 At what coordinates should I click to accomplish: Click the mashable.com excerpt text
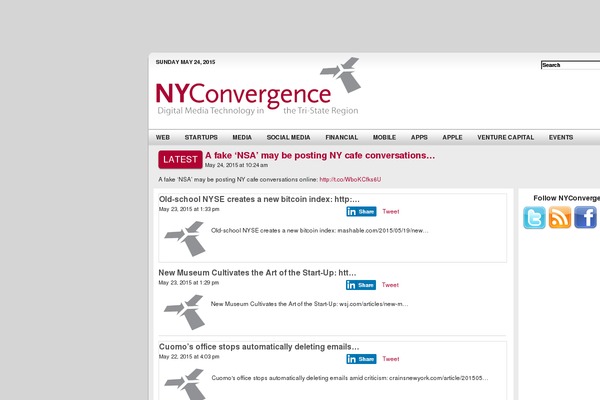[x=320, y=230]
